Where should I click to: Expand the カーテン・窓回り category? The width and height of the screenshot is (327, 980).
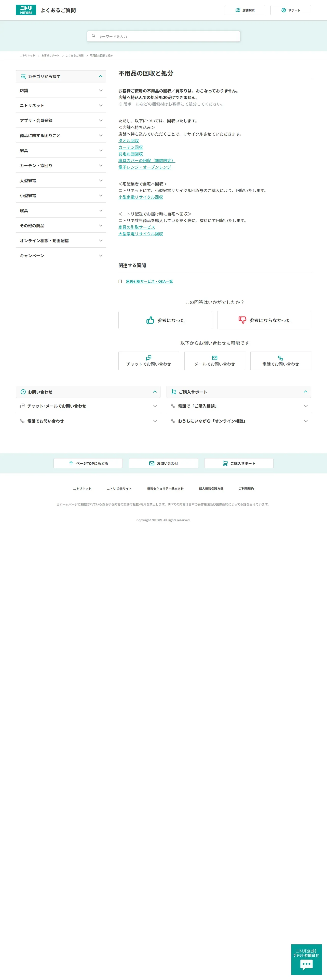[x=61, y=165]
